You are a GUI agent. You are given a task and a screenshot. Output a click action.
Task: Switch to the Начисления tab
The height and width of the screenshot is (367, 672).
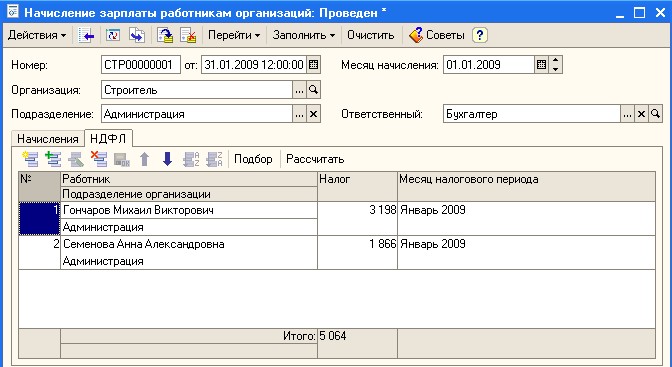coord(48,139)
